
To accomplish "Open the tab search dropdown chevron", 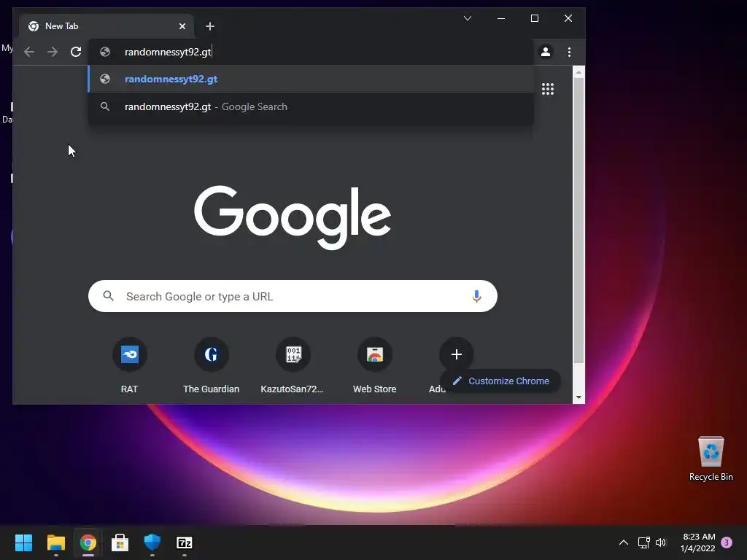I will [x=468, y=18].
